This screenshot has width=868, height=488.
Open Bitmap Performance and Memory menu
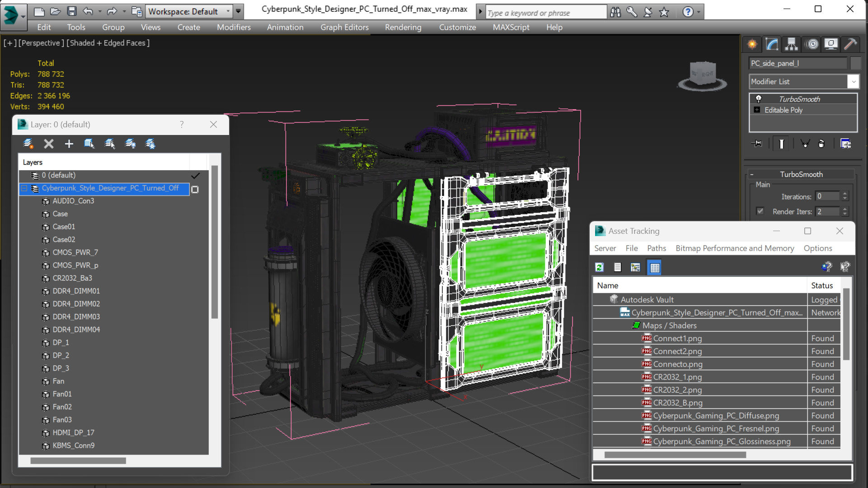(x=734, y=248)
